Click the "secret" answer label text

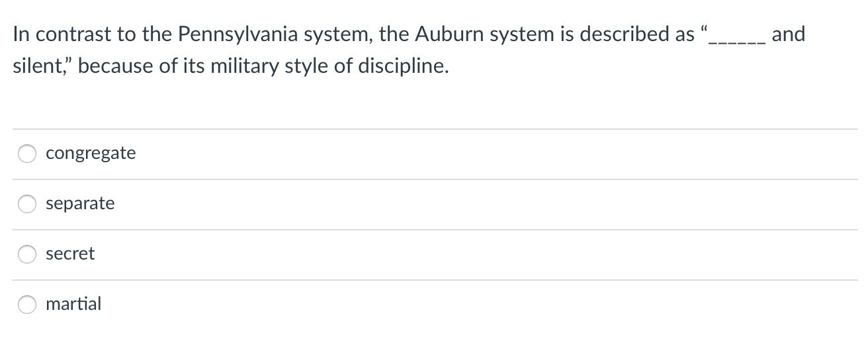(70, 254)
